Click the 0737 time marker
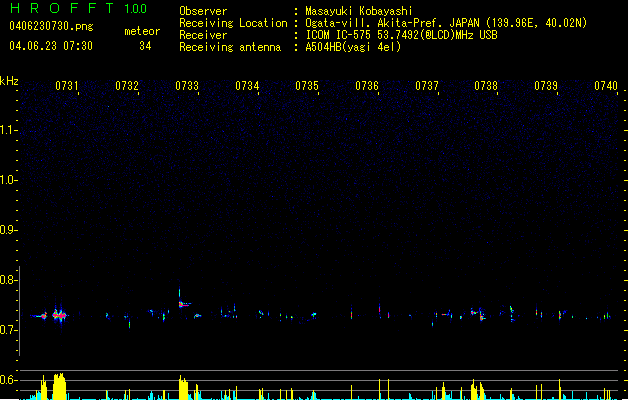The image size is (629, 400). (427, 86)
